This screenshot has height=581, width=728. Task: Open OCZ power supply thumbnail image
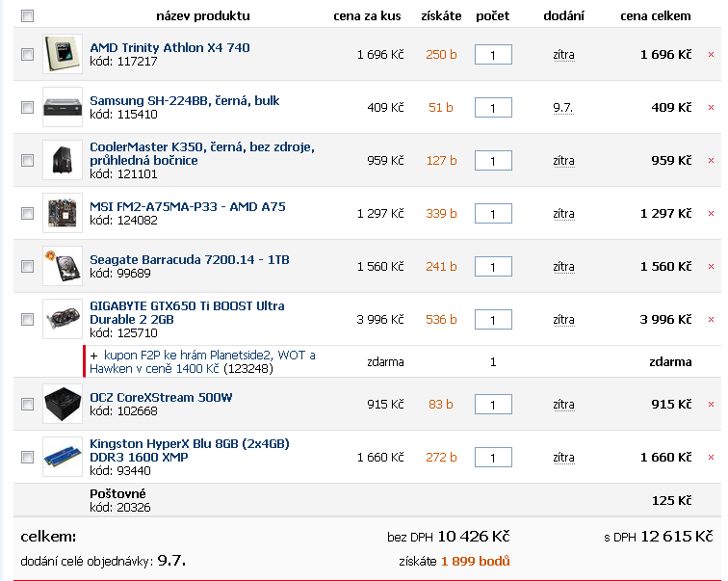pyautogui.click(x=63, y=404)
